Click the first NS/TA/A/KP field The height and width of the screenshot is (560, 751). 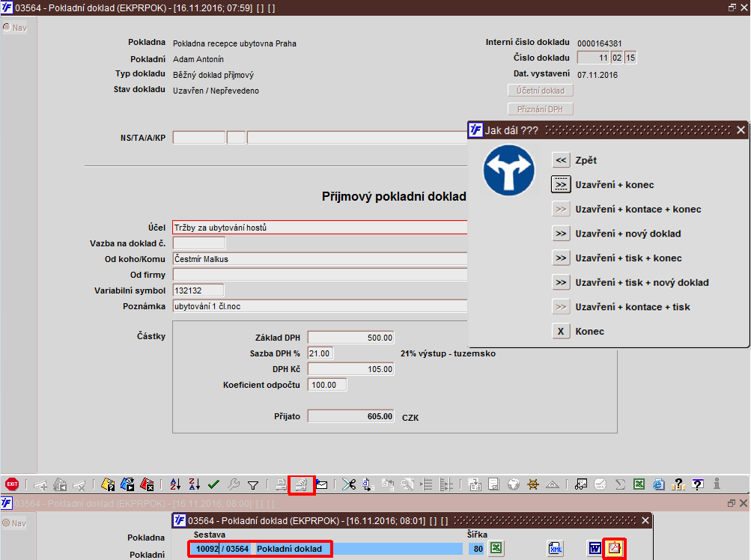(x=198, y=138)
